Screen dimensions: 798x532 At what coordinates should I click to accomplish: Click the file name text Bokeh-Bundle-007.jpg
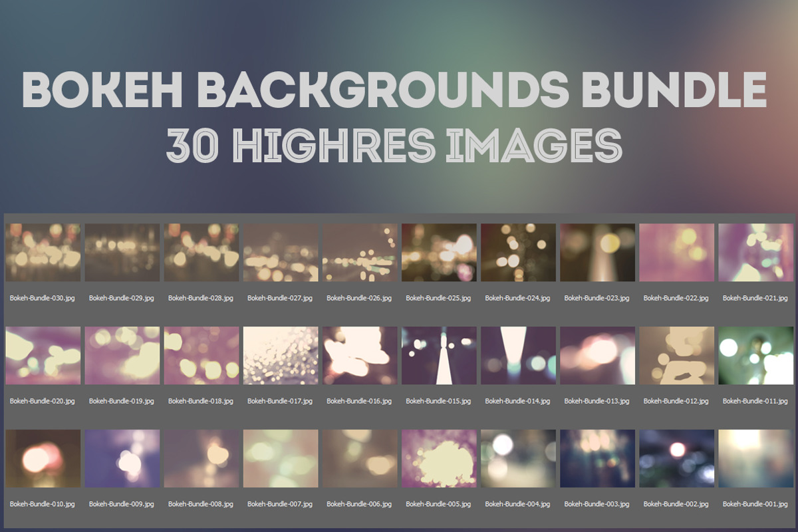pos(280,505)
